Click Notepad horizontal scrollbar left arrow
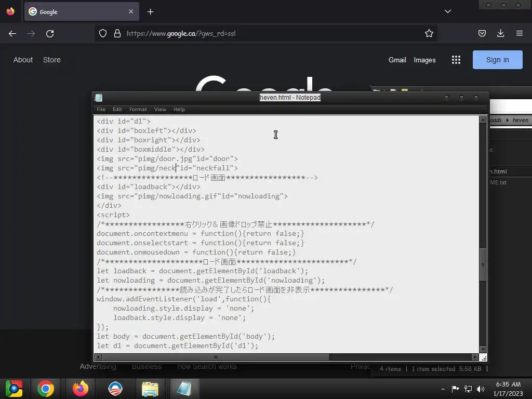The width and height of the screenshot is (532, 399). tap(98, 357)
